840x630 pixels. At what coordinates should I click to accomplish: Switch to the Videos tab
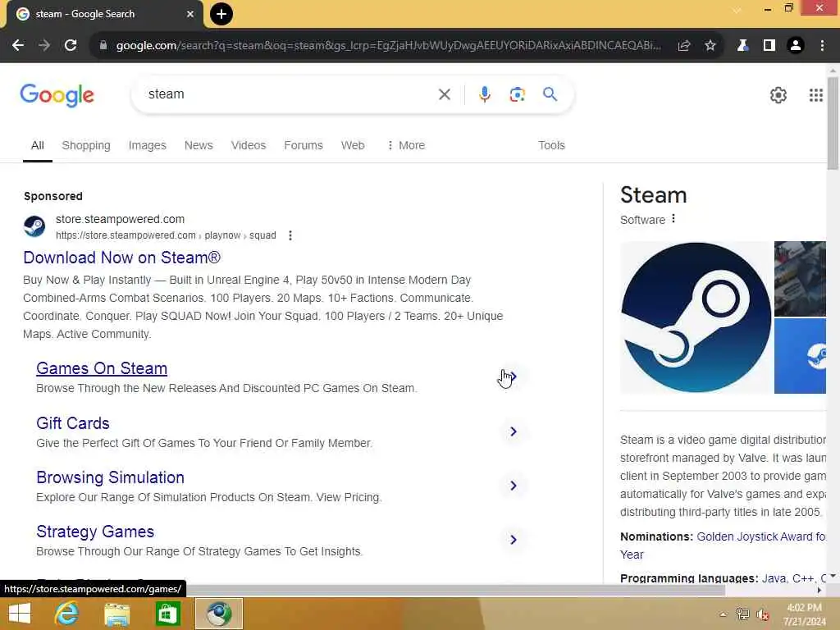249,145
